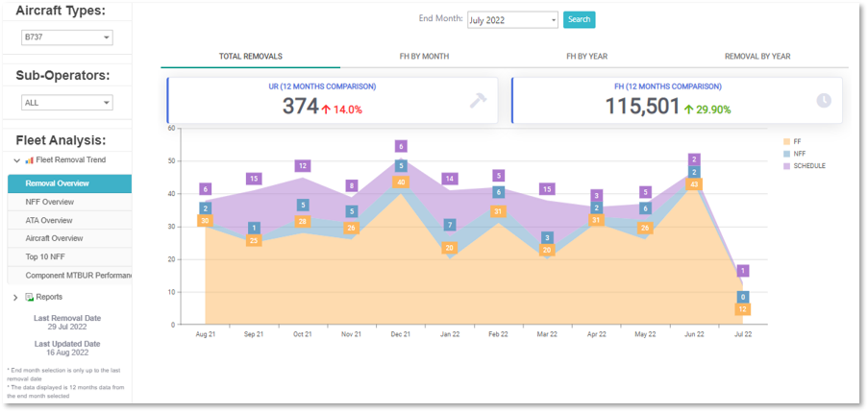Click the Dec 21 FF data point labeled 40
Screen dimensions: 868x412
click(x=401, y=182)
